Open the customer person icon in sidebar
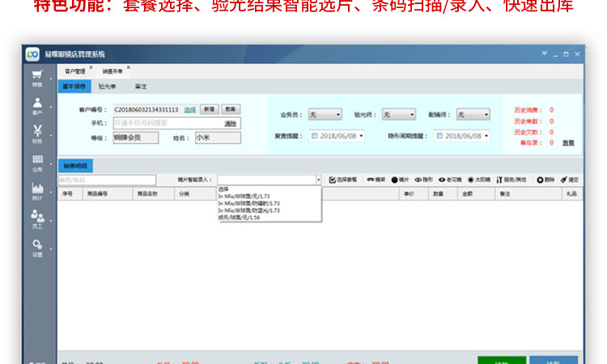The height and width of the screenshot is (364, 607). 37,107
